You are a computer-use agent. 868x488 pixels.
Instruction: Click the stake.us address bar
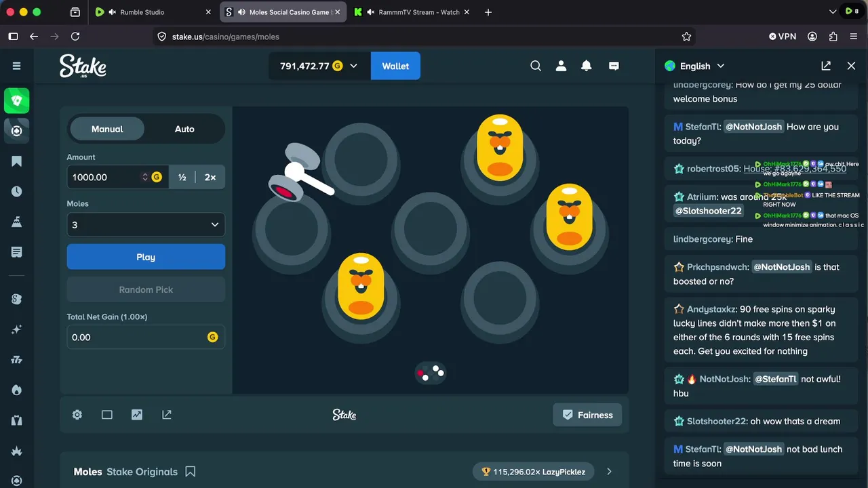tap(424, 37)
